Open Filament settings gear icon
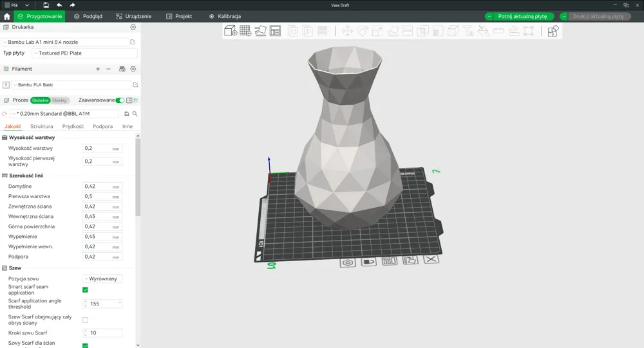Screen dimensions: 644x348 133,69
